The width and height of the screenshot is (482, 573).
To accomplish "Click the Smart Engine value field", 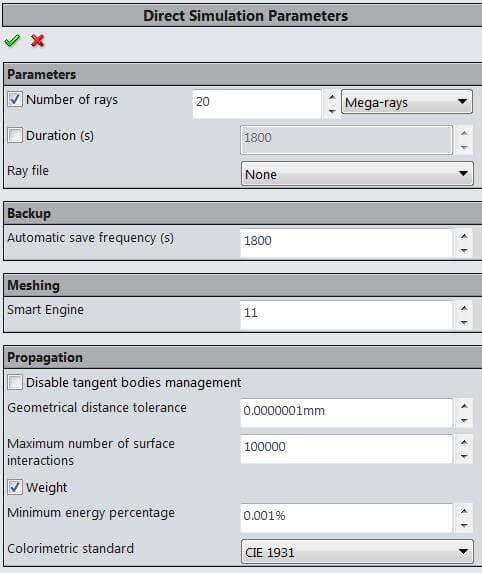I will click(346, 315).
